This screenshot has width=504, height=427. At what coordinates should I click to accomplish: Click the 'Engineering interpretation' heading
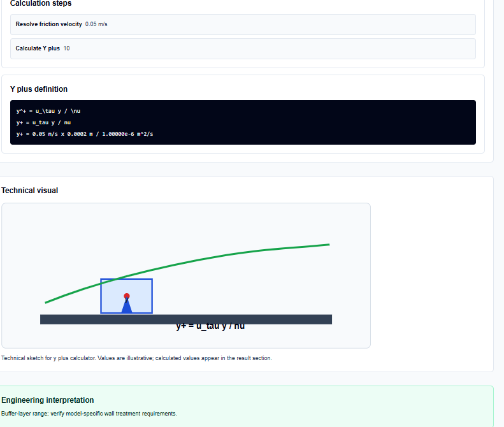[48, 400]
